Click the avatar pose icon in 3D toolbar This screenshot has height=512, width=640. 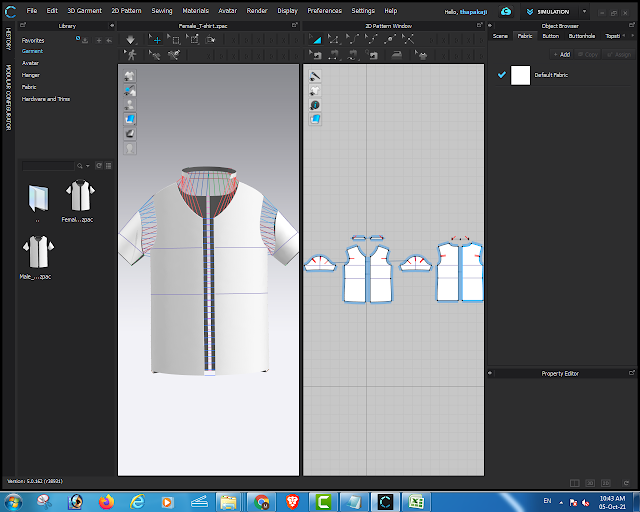click(131, 54)
